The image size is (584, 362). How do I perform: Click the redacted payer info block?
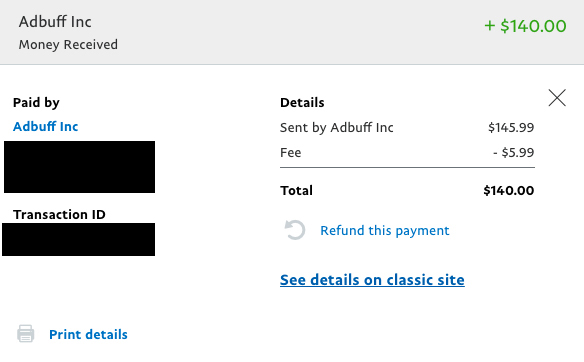[79, 167]
